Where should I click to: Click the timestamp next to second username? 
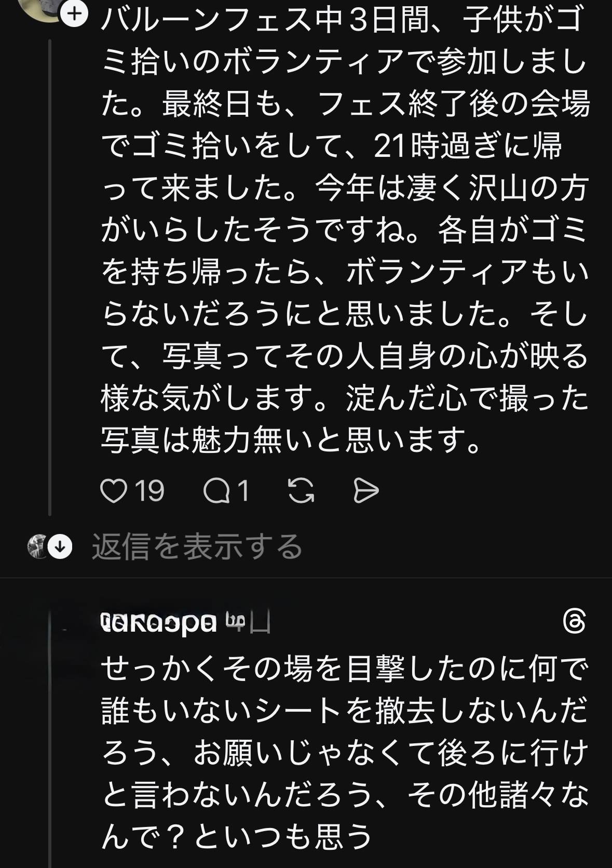[249, 622]
